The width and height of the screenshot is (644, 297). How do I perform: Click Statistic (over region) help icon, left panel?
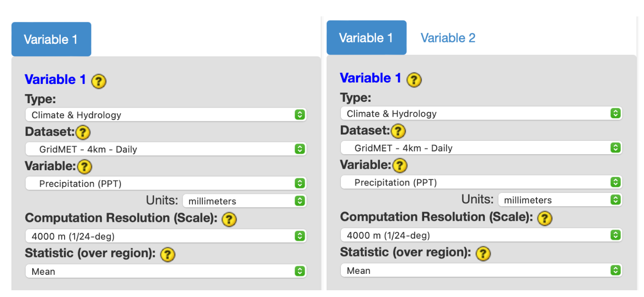point(167,254)
